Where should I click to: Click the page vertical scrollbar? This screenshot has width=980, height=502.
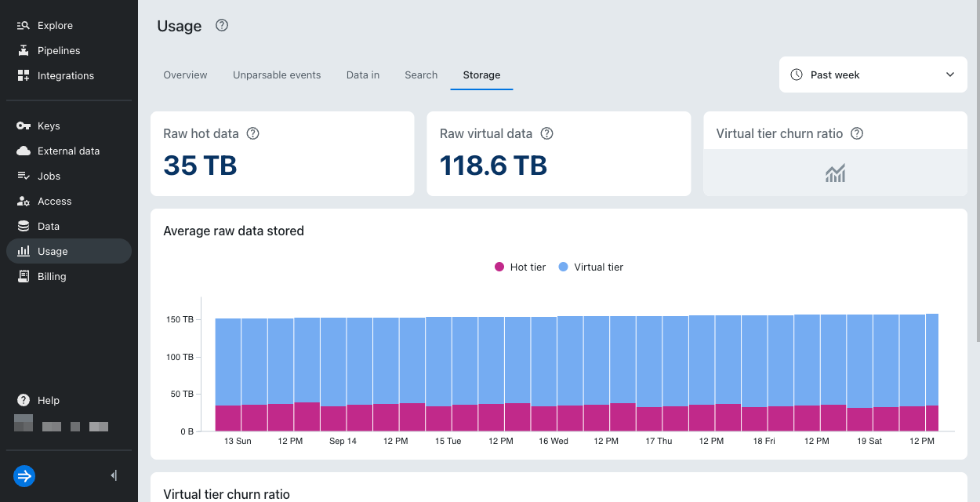pyautogui.click(x=977, y=171)
